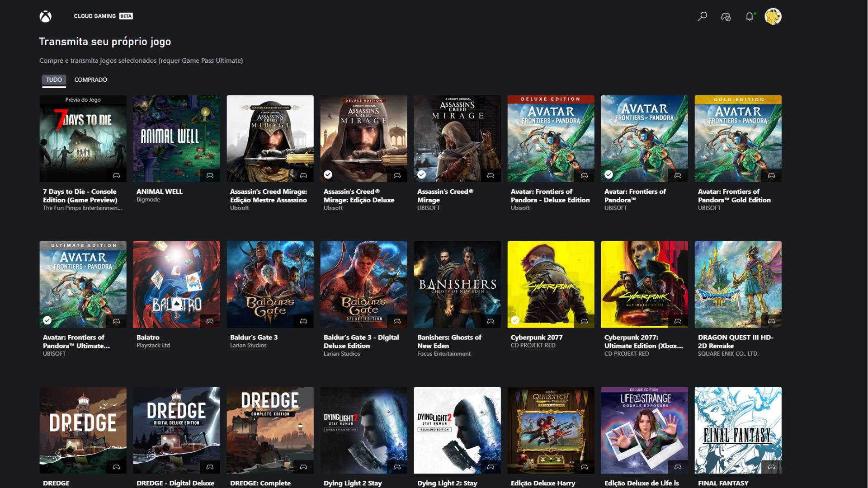The height and width of the screenshot is (488, 868).
Task: Select DREDGE Digital Deluxe Edition cover
Action: pos(176,430)
